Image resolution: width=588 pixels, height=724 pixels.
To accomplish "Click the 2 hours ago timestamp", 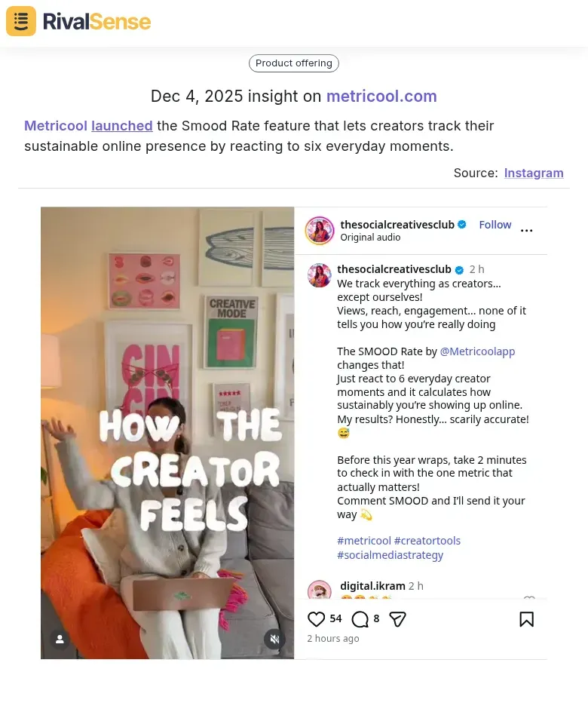I will [332, 638].
